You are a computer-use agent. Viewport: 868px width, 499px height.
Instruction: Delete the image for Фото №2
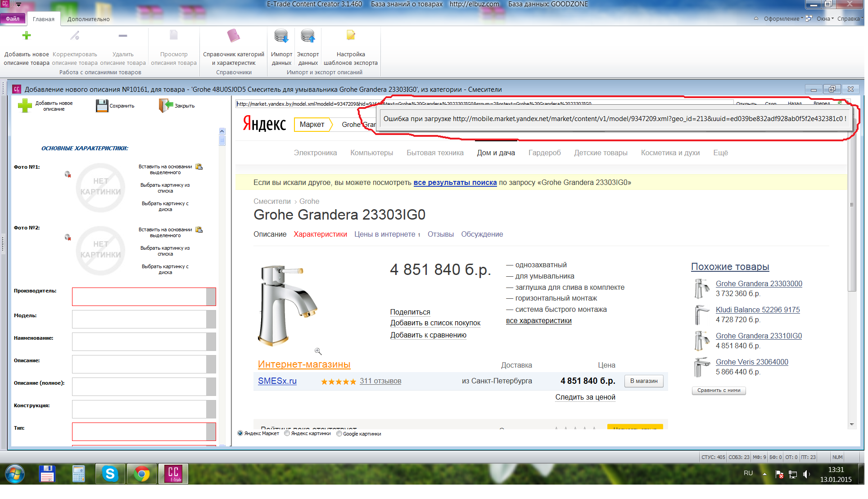pyautogui.click(x=68, y=237)
